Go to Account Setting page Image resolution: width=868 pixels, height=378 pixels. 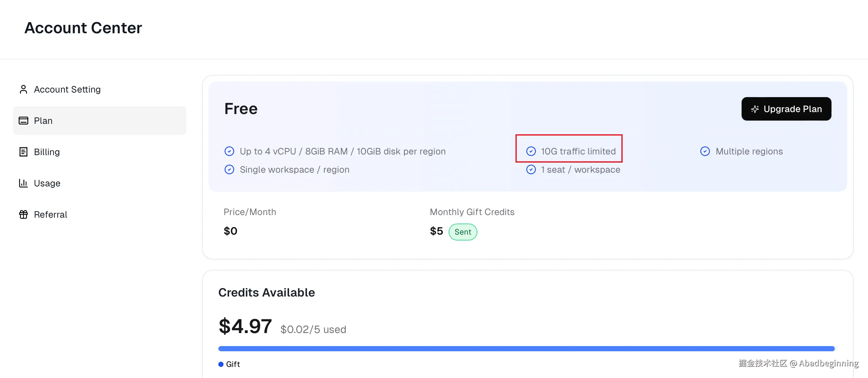tap(67, 89)
